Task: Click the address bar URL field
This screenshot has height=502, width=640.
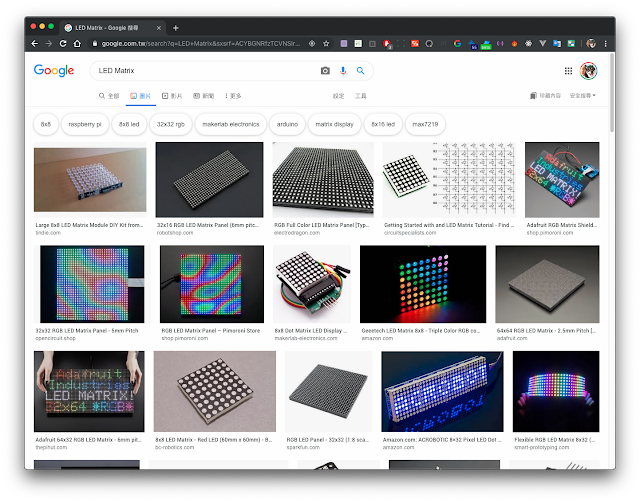Action: [201, 44]
